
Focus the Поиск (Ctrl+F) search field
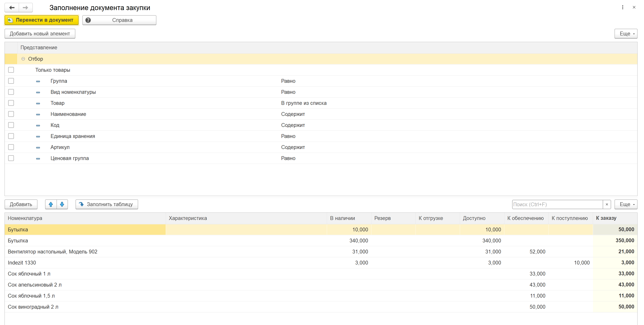[x=557, y=204]
